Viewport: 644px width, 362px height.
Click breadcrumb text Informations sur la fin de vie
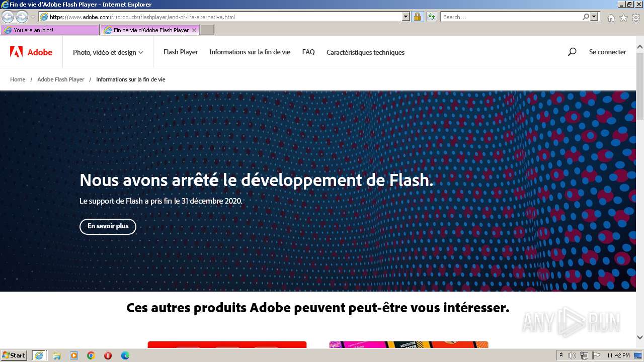[131, 79]
